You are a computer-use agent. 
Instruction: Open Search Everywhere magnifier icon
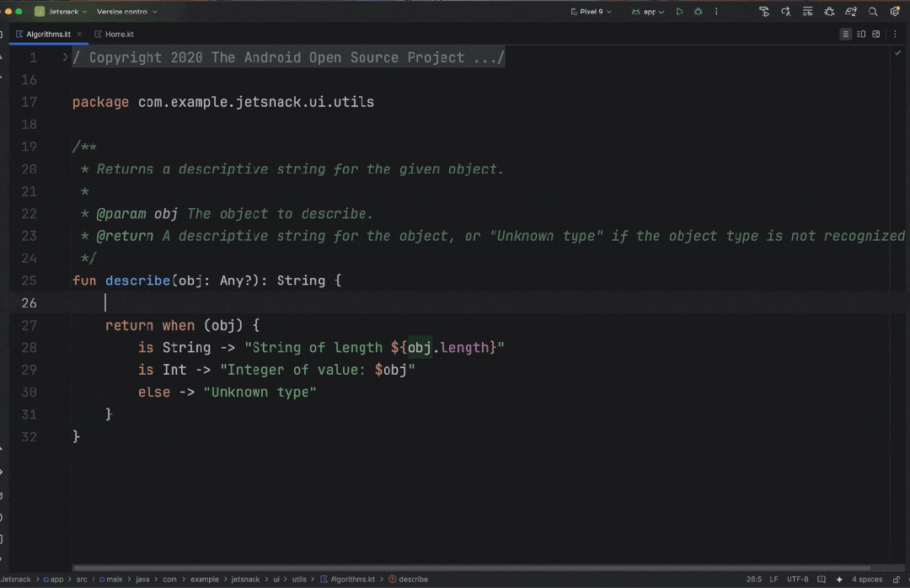[x=873, y=12]
